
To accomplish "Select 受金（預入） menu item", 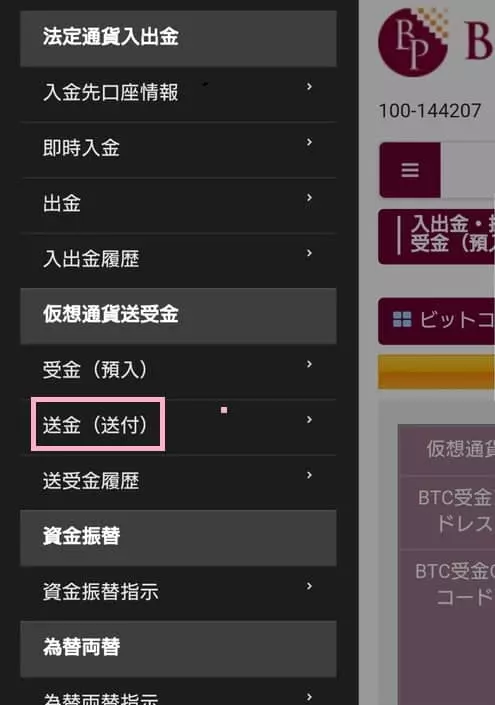I will click(x=178, y=371).
